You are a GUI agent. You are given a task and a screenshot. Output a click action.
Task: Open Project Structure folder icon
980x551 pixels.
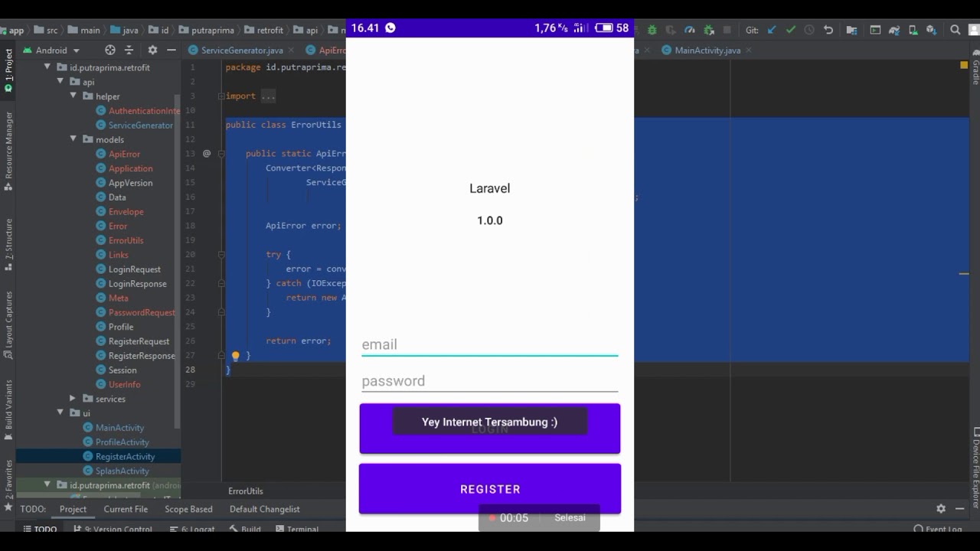tap(852, 30)
